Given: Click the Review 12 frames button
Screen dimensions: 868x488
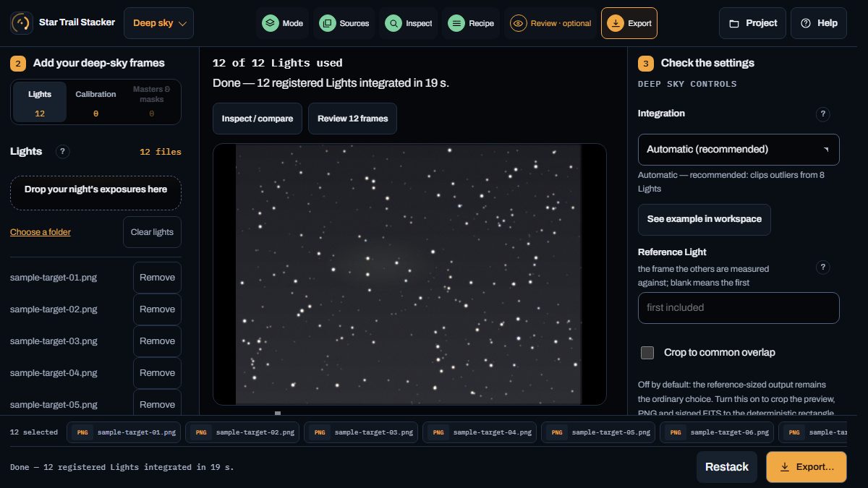Looking at the screenshot, I should coord(352,119).
